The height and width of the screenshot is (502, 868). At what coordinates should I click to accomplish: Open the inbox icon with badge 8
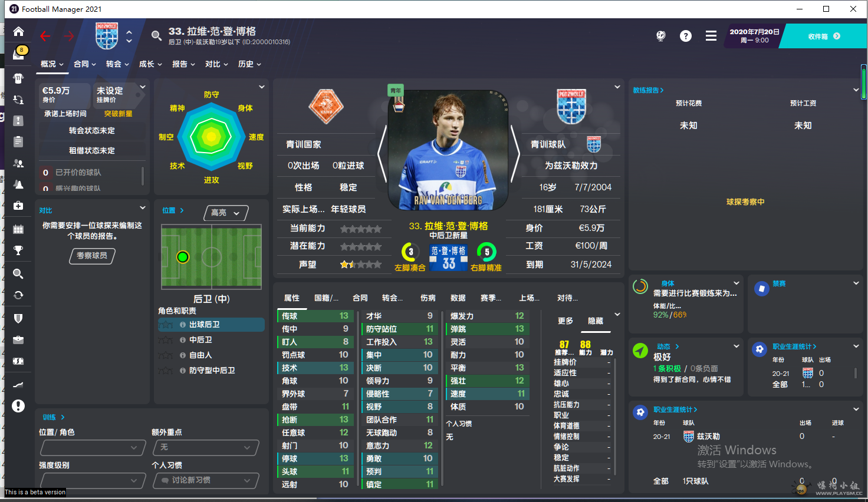tap(19, 53)
